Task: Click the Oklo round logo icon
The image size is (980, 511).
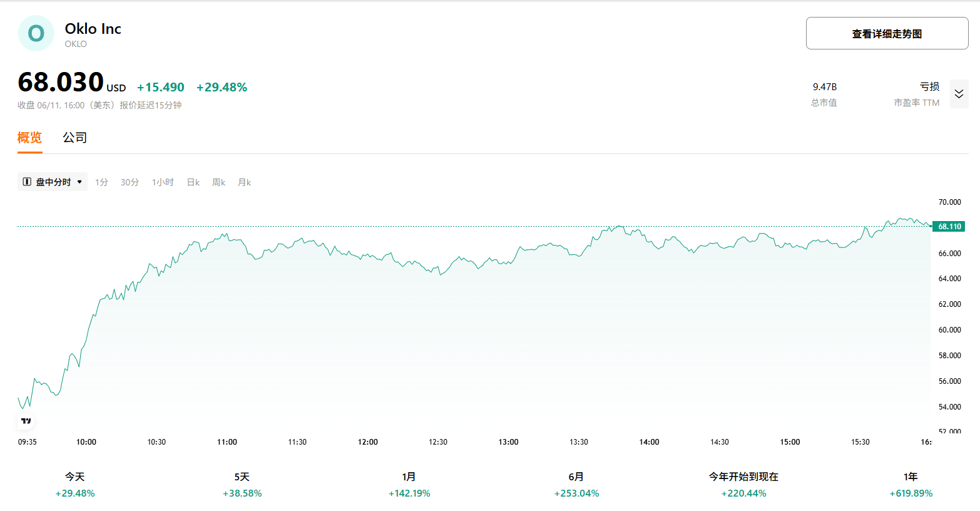Action: coord(36,33)
